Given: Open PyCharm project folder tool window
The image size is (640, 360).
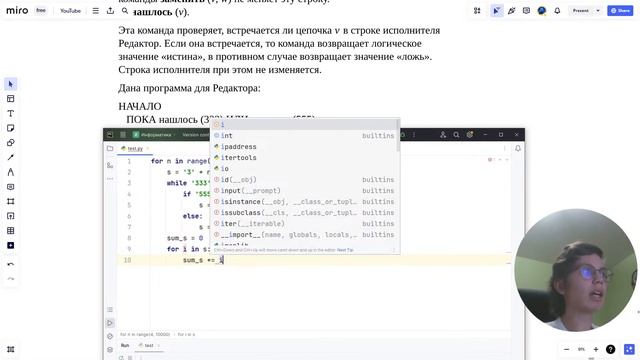Looking at the screenshot, I should click(110, 149).
